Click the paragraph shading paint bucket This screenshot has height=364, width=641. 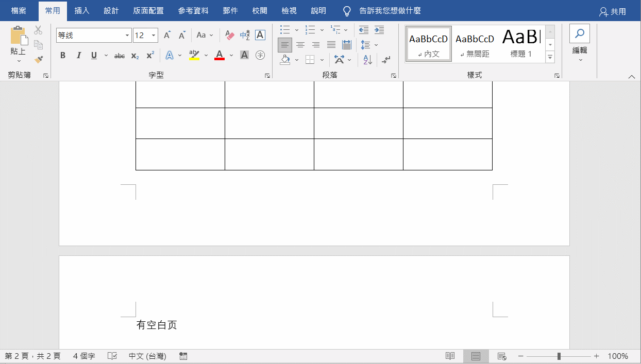(x=285, y=60)
